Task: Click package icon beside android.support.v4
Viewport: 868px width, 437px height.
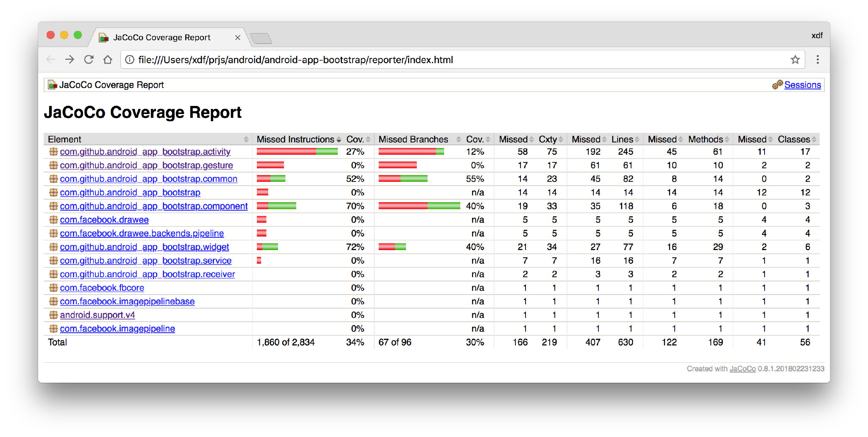Action: pos(53,315)
